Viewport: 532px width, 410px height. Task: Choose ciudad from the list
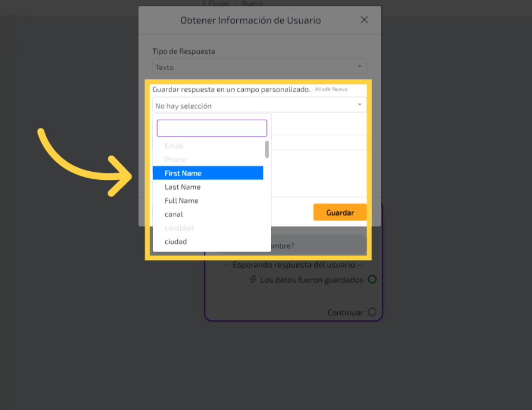click(x=176, y=242)
